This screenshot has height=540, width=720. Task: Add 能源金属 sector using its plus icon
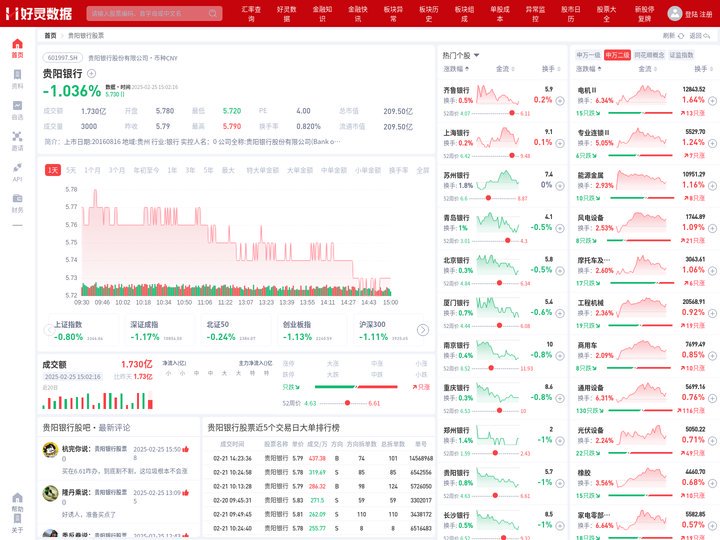[712, 186]
